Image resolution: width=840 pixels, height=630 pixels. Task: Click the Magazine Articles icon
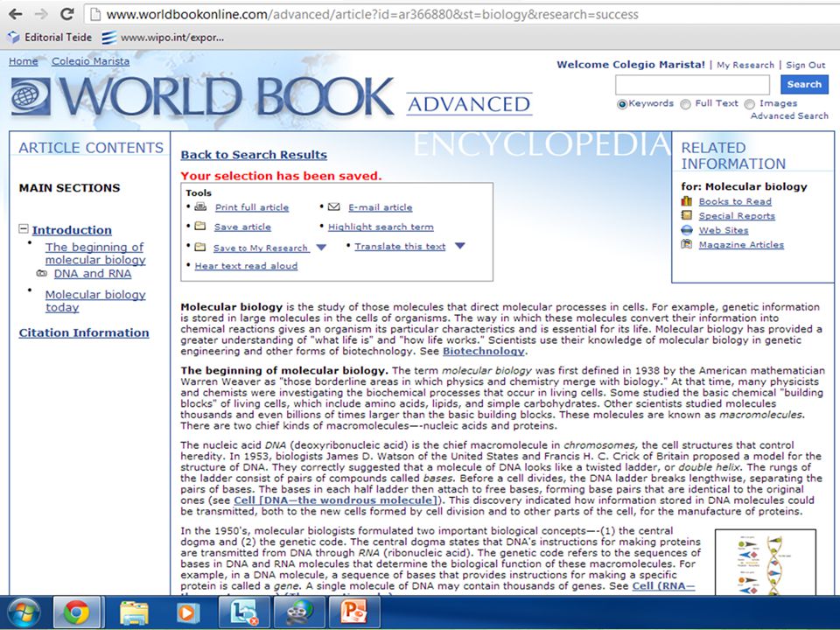click(x=687, y=244)
